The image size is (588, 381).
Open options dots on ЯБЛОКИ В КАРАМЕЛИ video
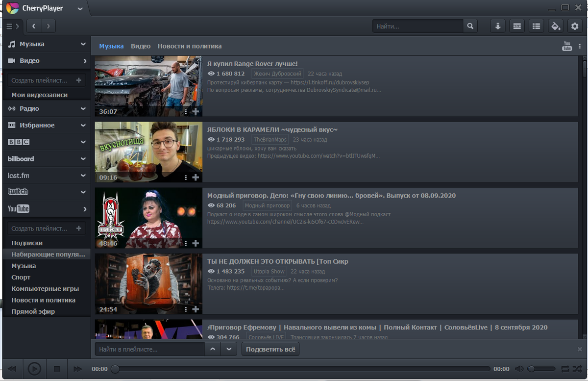(186, 178)
